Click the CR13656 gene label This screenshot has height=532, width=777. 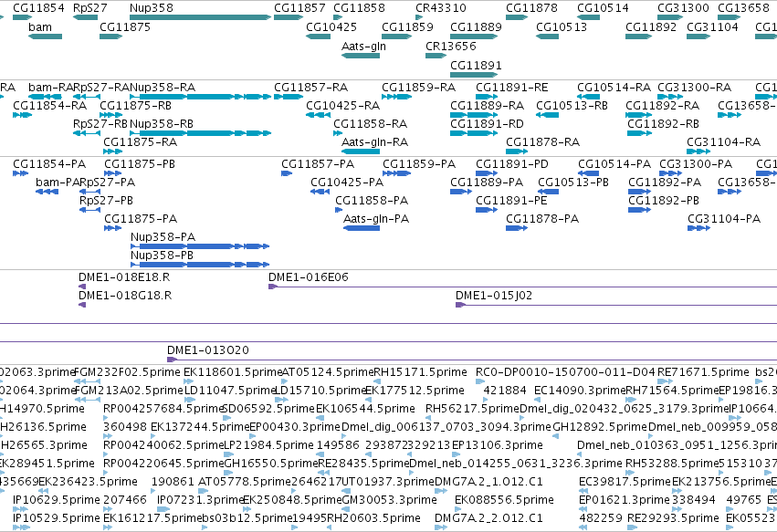pos(450,46)
